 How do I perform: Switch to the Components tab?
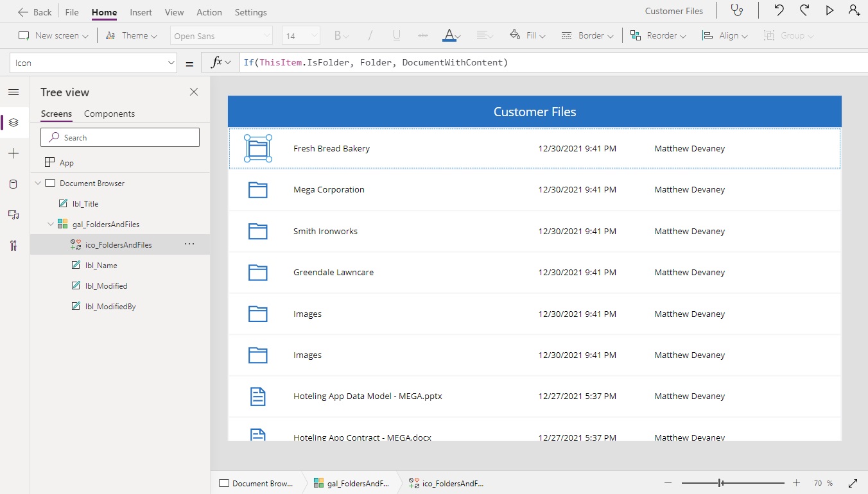click(108, 114)
